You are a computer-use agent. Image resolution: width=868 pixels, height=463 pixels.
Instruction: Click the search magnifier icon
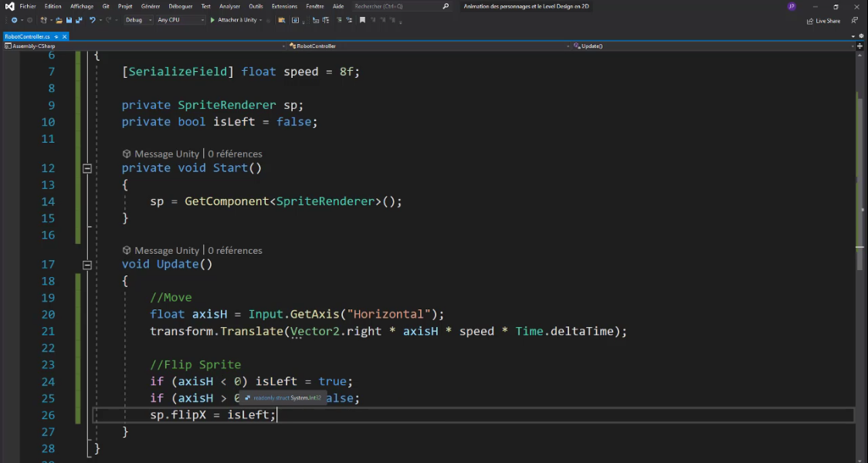pyautogui.click(x=446, y=6)
